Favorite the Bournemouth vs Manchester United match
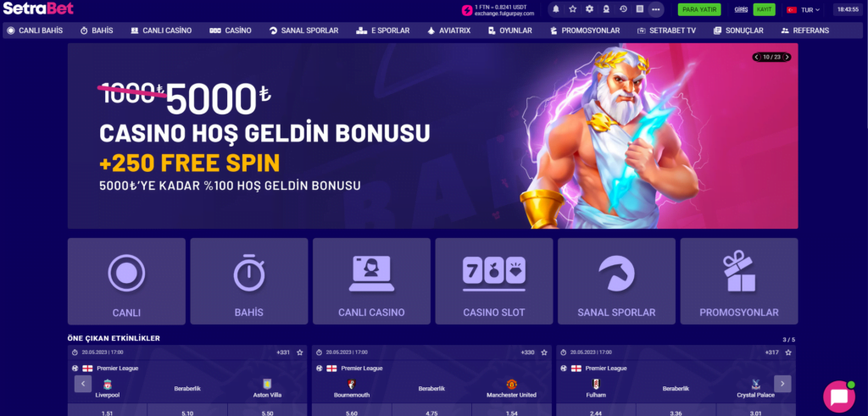Image resolution: width=868 pixels, height=416 pixels. 544,352
